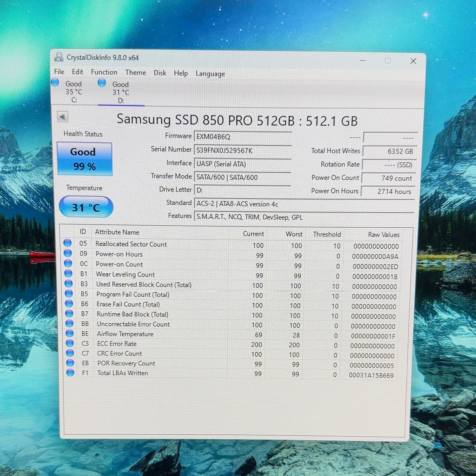Click raw value 000000000A9A
The height and width of the screenshot is (476, 476).
point(375,256)
